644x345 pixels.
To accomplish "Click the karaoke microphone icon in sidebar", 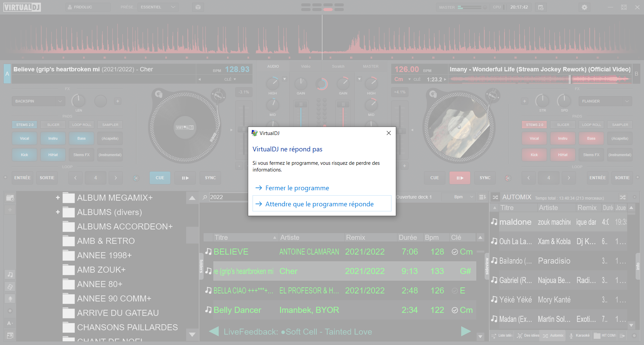I will [x=10, y=299].
